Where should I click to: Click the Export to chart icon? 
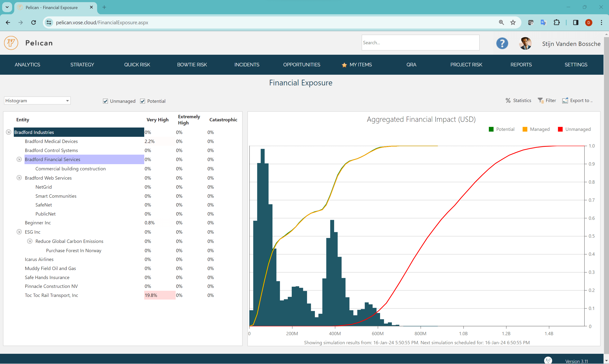565,100
